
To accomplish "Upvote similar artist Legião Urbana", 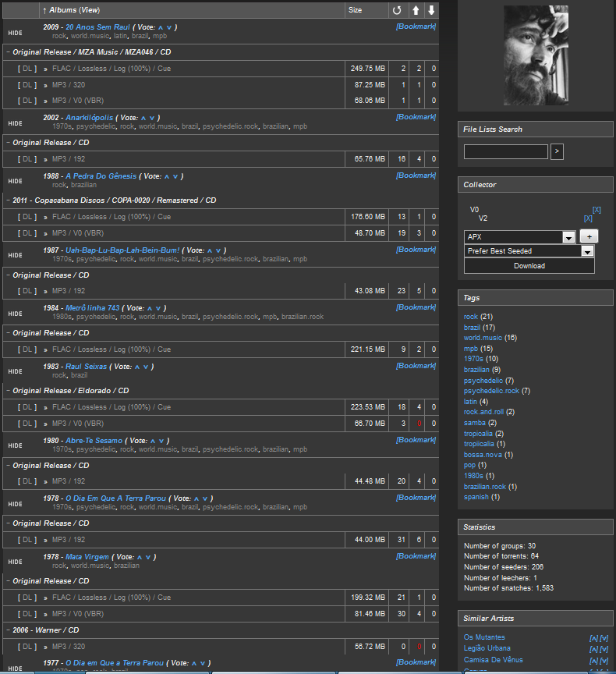I will tap(593, 649).
